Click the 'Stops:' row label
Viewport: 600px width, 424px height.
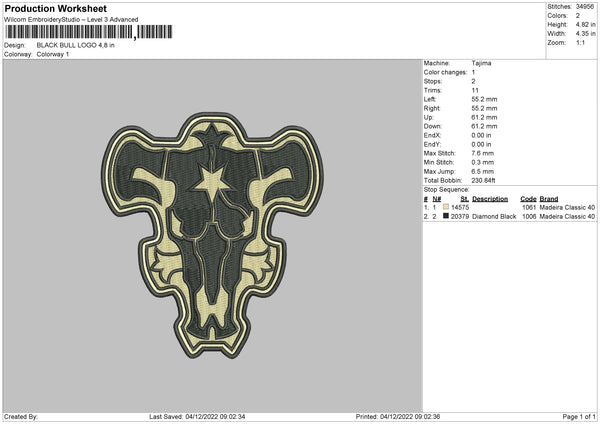433,81
